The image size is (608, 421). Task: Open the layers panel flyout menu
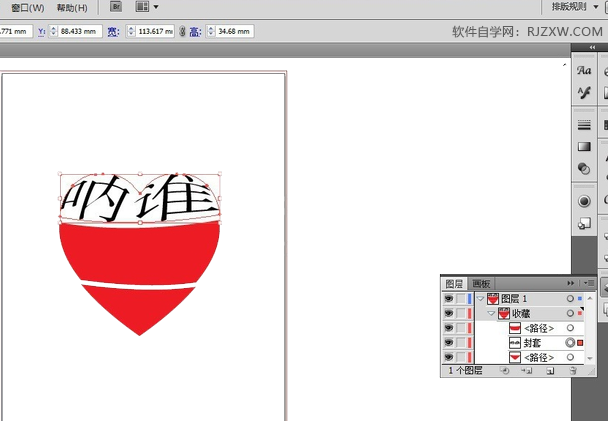(x=589, y=283)
